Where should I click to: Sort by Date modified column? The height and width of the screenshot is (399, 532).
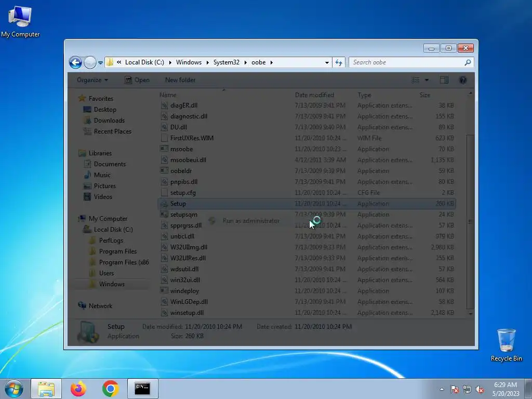pyautogui.click(x=314, y=95)
